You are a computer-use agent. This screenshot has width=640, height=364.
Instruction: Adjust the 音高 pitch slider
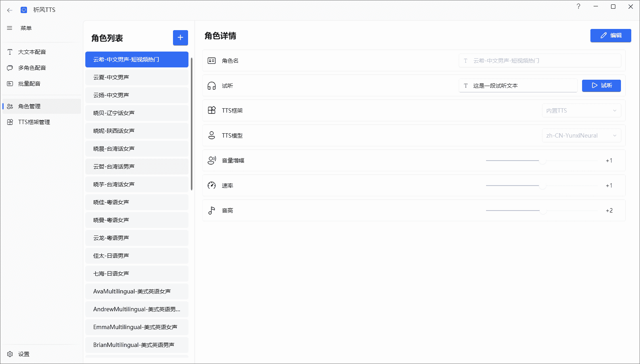pos(542,211)
